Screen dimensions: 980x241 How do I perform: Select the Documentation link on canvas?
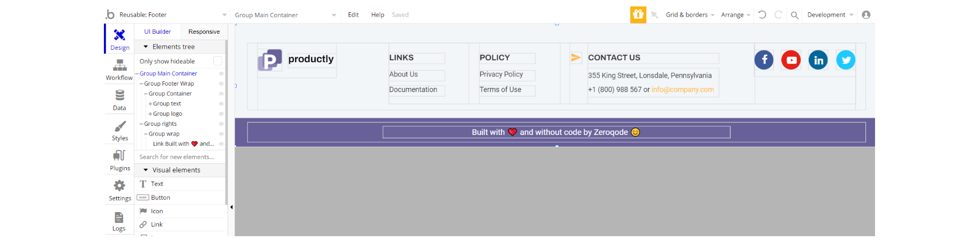point(417,91)
